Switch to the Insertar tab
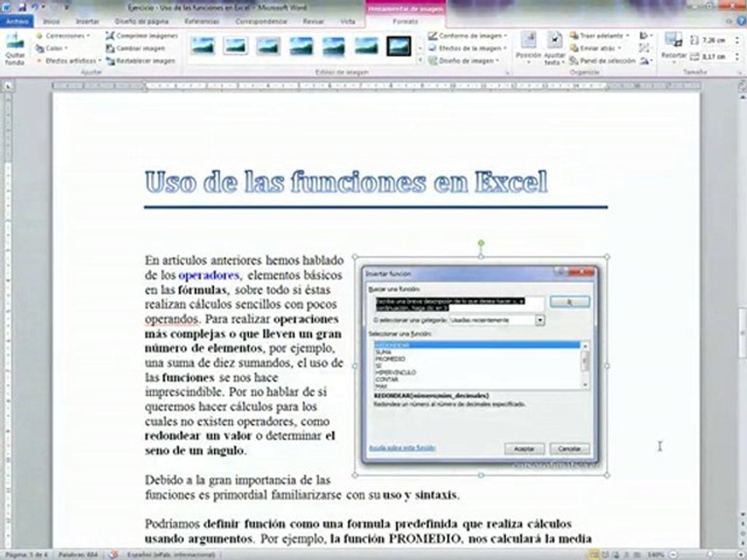The height and width of the screenshot is (560, 747). [88, 22]
